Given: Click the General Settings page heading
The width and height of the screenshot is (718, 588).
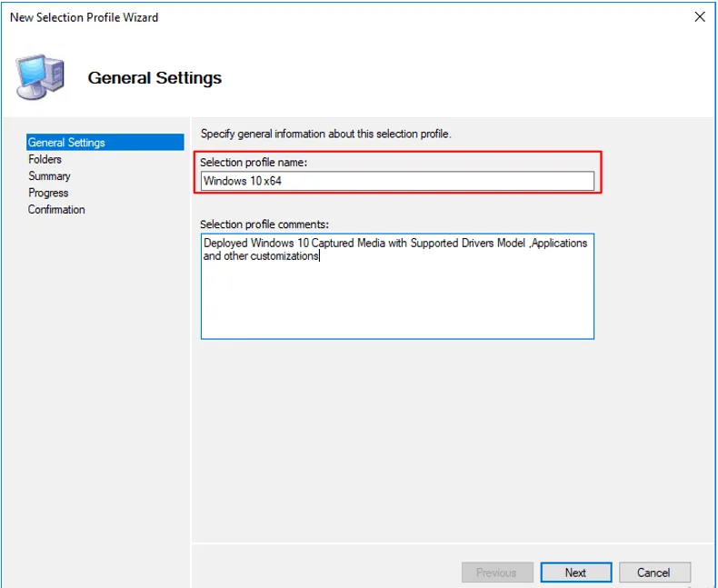Looking at the screenshot, I should (155, 78).
